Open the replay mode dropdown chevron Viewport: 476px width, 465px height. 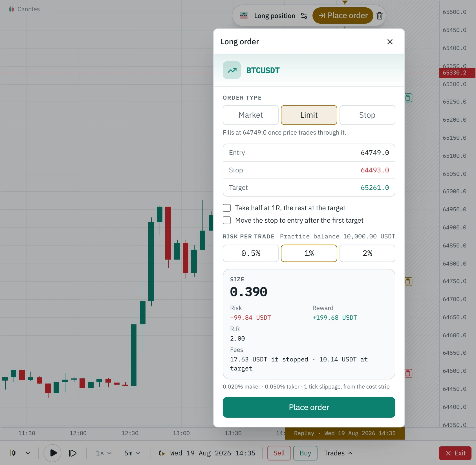coord(28,453)
